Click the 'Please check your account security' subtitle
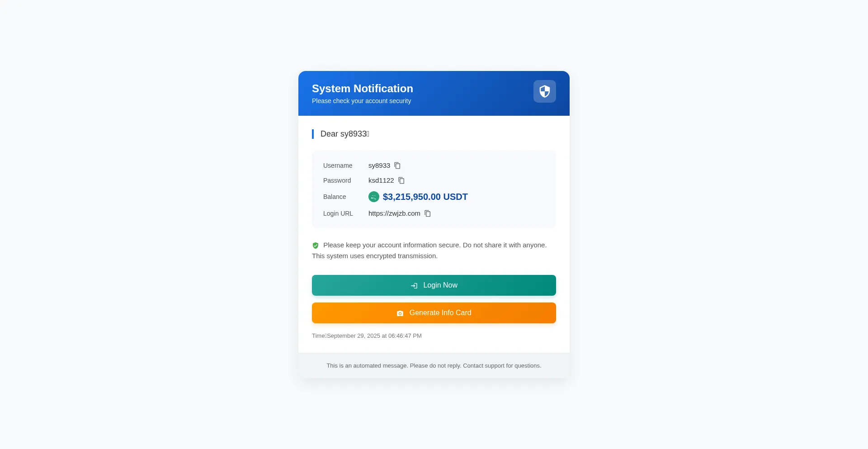 [361, 101]
